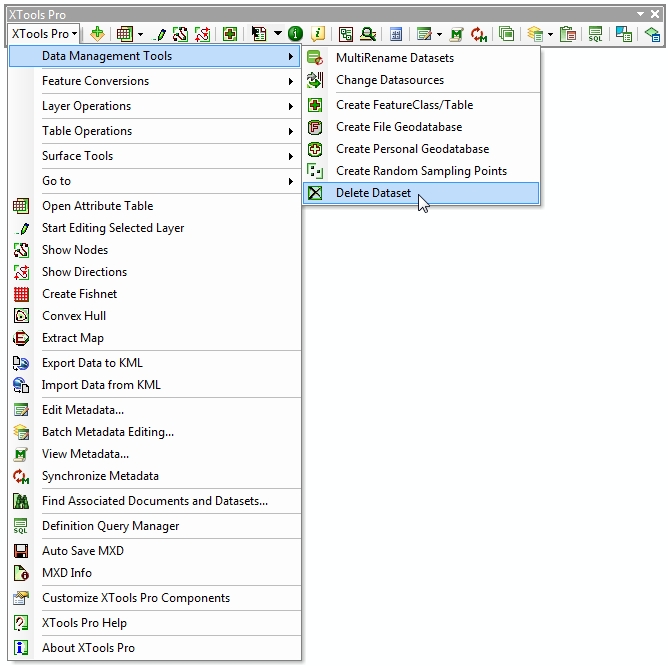Click the Create Personal Geodatabase icon
668x666 pixels.
click(x=315, y=149)
